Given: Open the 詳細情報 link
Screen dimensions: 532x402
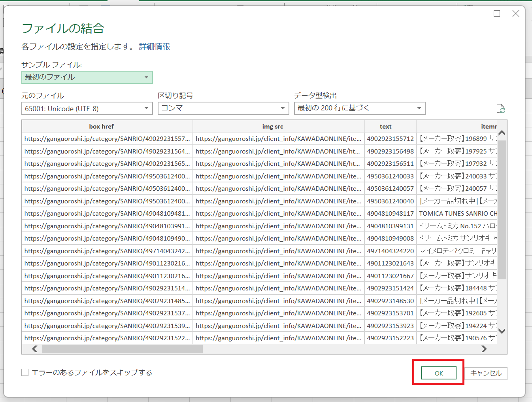Looking at the screenshot, I should click(155, 47).
